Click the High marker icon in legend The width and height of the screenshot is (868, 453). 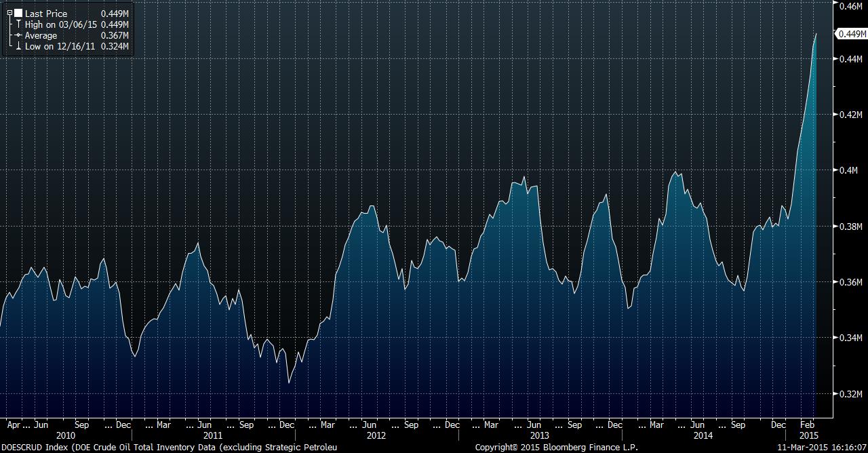tap(18, 24)
